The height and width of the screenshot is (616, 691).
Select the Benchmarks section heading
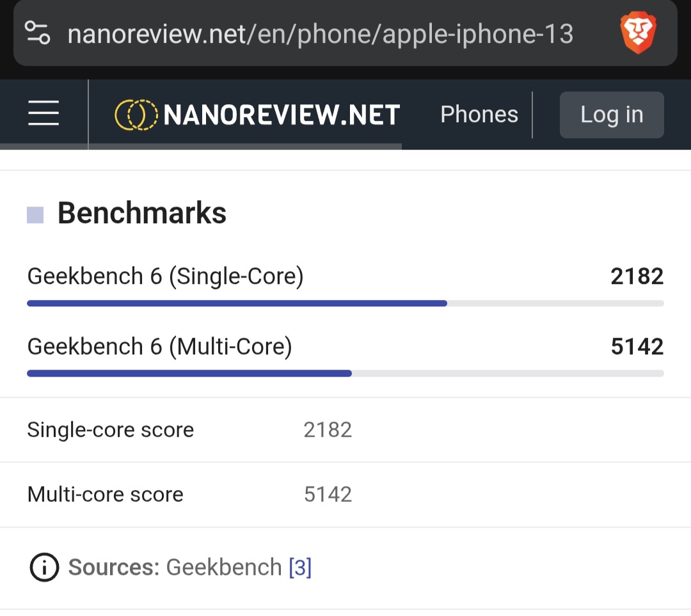pos(142,213)
